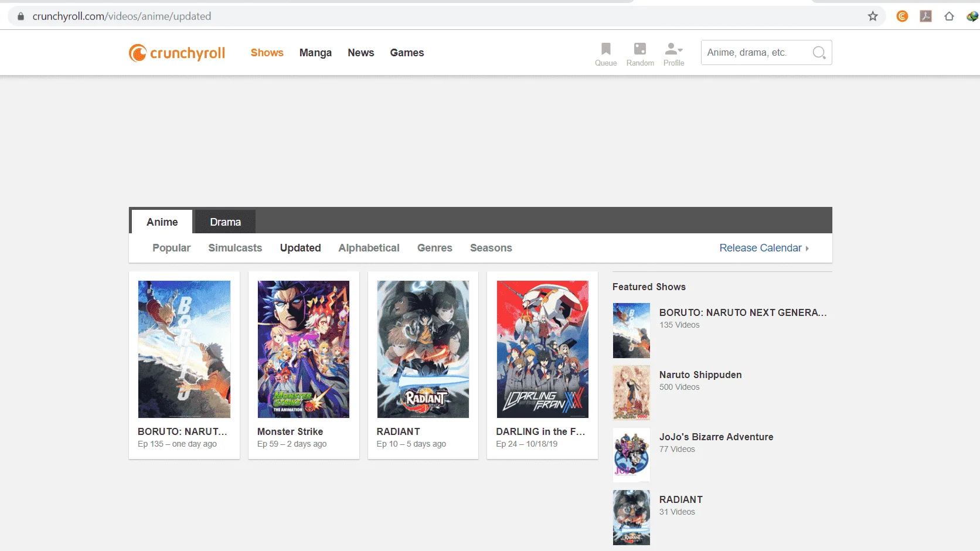The height and width of the screenshot is (551, 980).
Task: Switch to the Anime tab
Action: [x=162, y=222]
